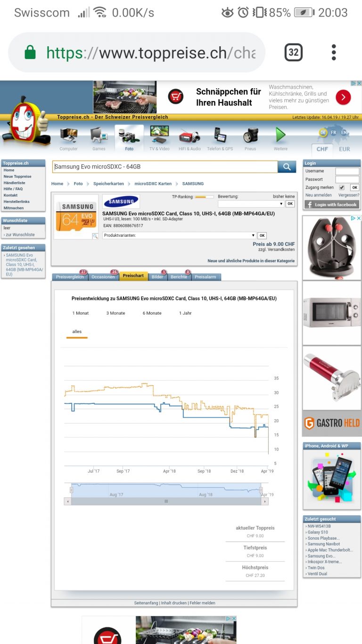Click OK next to Bewertung dropdown
The image size is (362, 644).
tap(290, 204)
